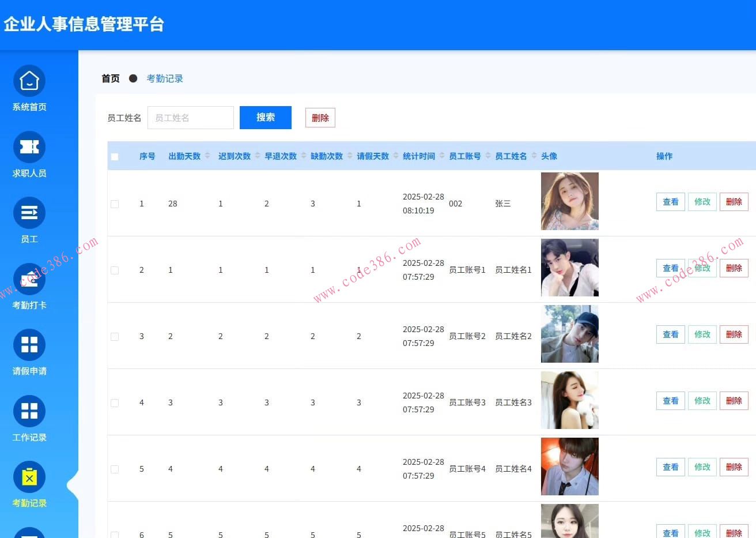Check the row checkbox for 员工姓名2

point(114,336)
